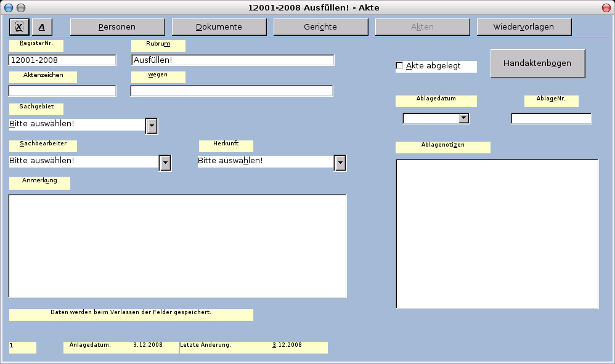Click the RegisterNr. input field
Viewport: 615px width, 364px height.
[x=62, y=60]
